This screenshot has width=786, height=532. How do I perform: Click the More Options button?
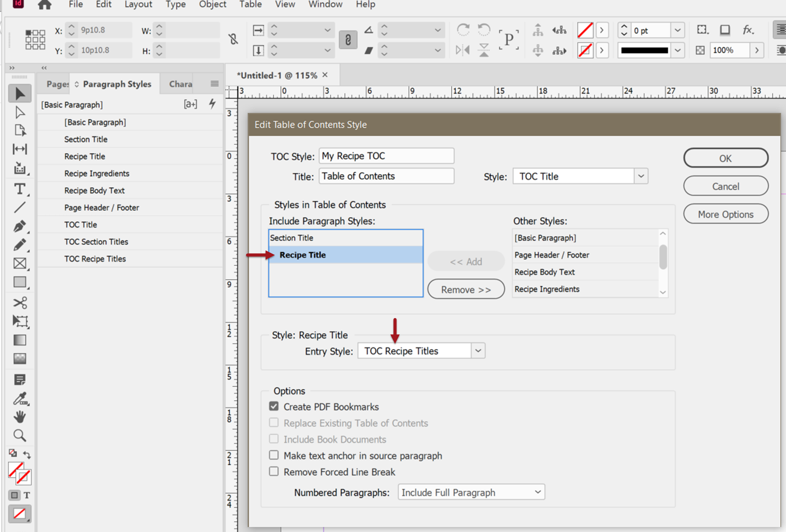pos(726,214)
